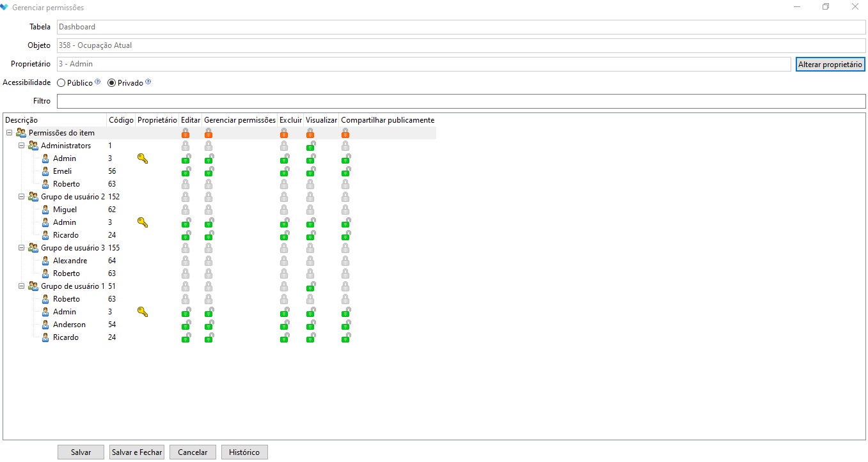The image size is (868, 462).
Task: Collapse the Permissões do item root node
Action: (9, 133)
